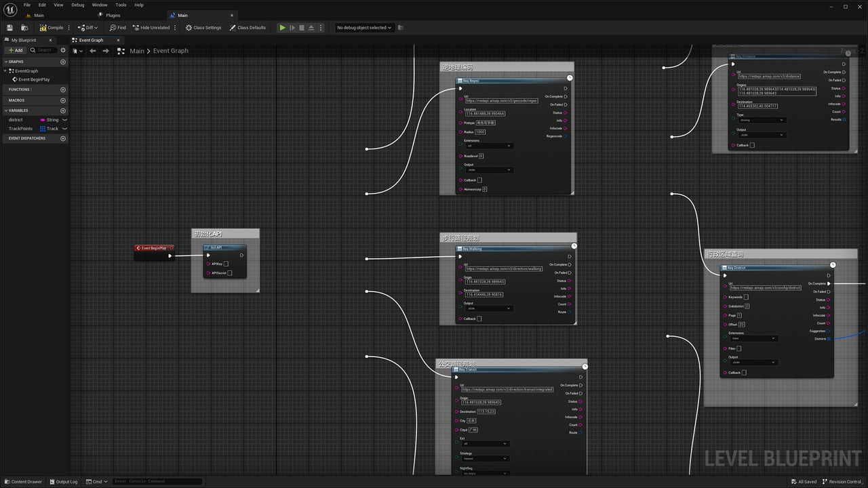The image size is (868, 488).
Task: Click the green Play button
Action: tap(282, 28)
